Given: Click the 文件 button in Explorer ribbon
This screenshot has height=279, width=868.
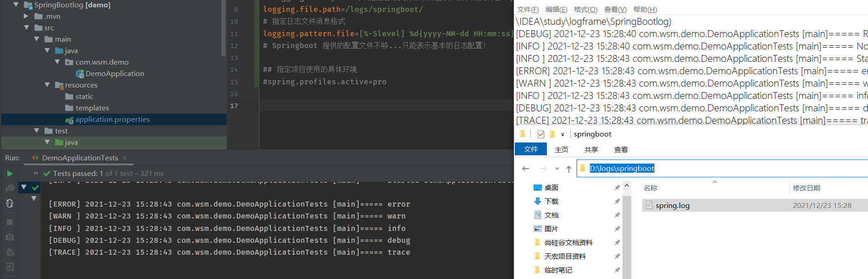Looking at the screenshot, I should pyautogui.click(x=531, y=149).
